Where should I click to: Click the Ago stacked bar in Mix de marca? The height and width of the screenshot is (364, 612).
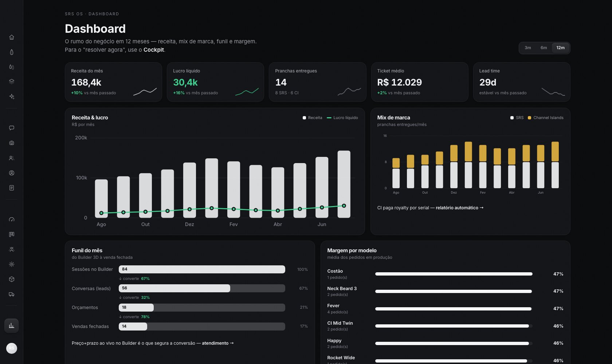tap(396, 173)
